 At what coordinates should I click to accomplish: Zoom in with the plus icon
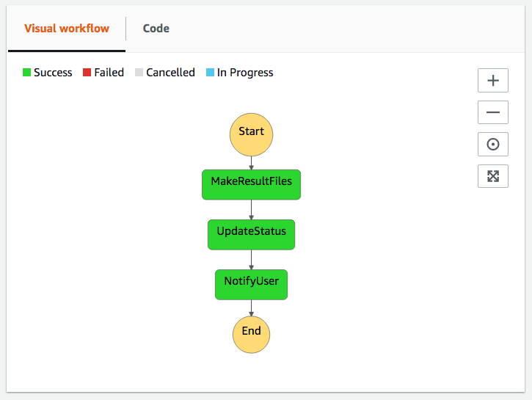click(x=492, y=81)
